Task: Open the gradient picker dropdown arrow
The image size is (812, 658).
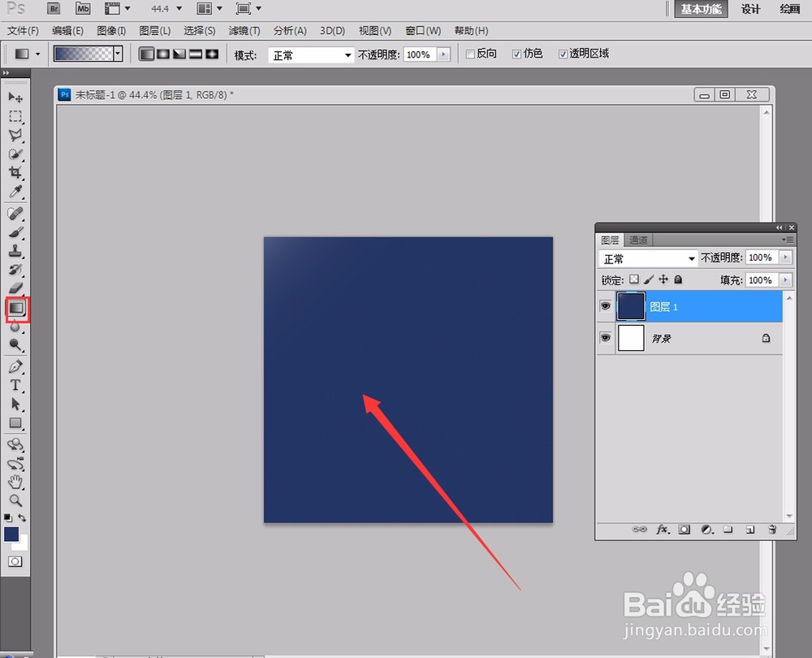Action: [x=118, y=54]
